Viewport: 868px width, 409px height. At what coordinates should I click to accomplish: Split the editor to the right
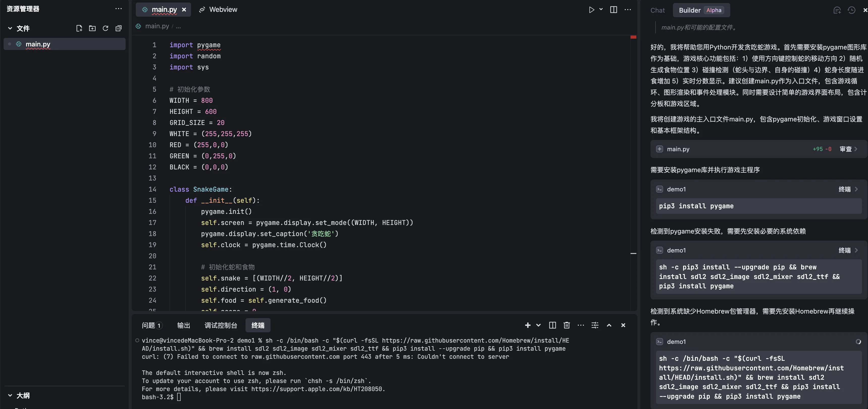tap(614, 10)
